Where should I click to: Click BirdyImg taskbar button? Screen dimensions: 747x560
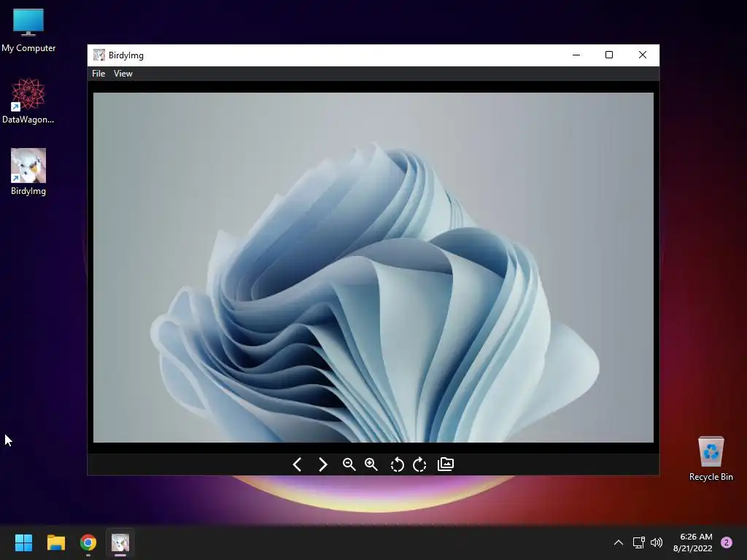[x=120, y=542]
